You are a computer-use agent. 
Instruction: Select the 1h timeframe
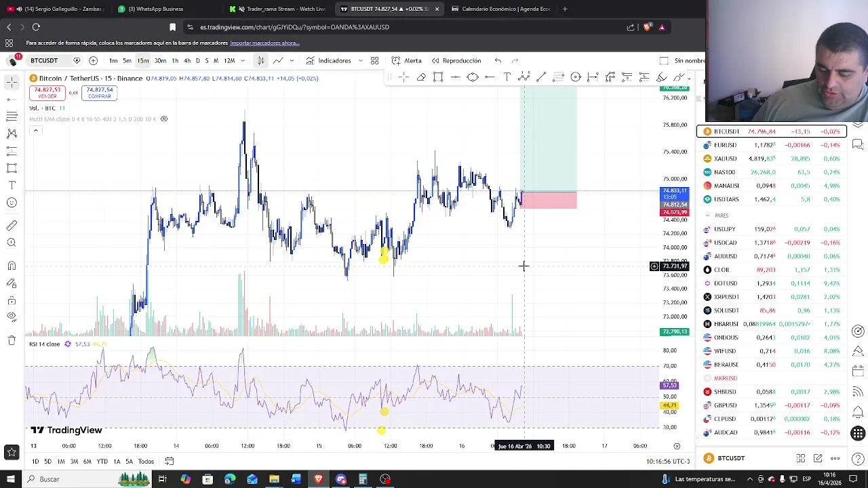[x=175, y=61]
